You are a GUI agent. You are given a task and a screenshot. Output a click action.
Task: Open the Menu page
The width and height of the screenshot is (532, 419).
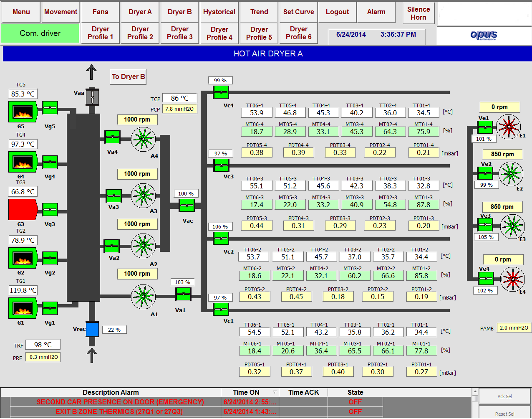tap(21, 12)
